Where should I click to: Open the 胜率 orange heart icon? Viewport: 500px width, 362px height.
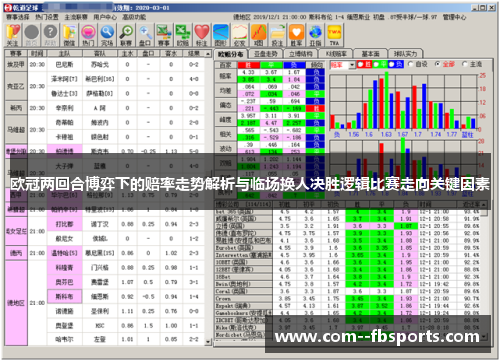[296, 35]
